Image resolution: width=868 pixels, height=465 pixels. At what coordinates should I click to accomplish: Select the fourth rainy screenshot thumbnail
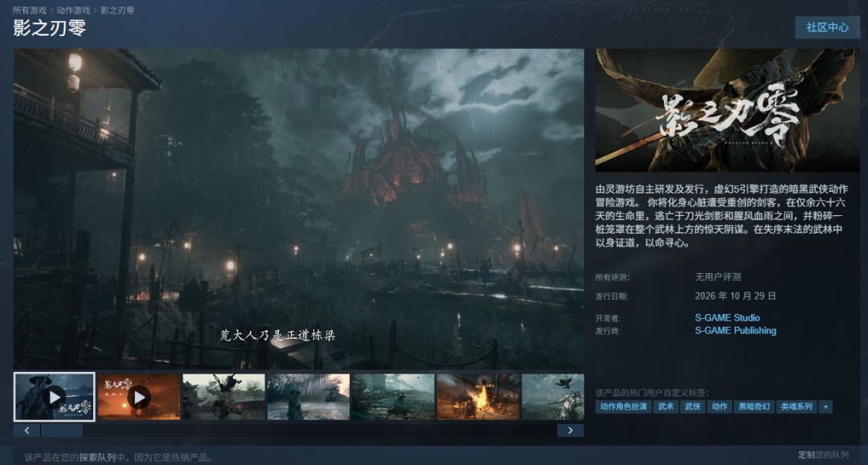pyautogui.click(x=309, y=397)
